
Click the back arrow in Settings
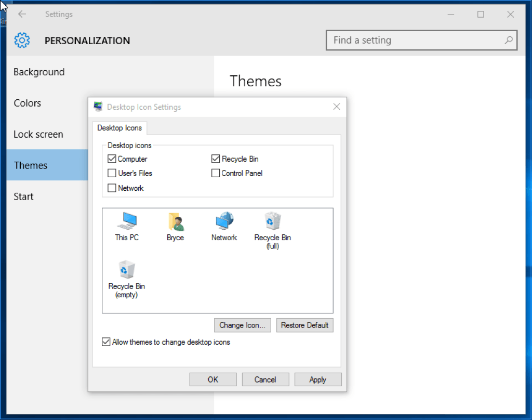coord(22,15)
